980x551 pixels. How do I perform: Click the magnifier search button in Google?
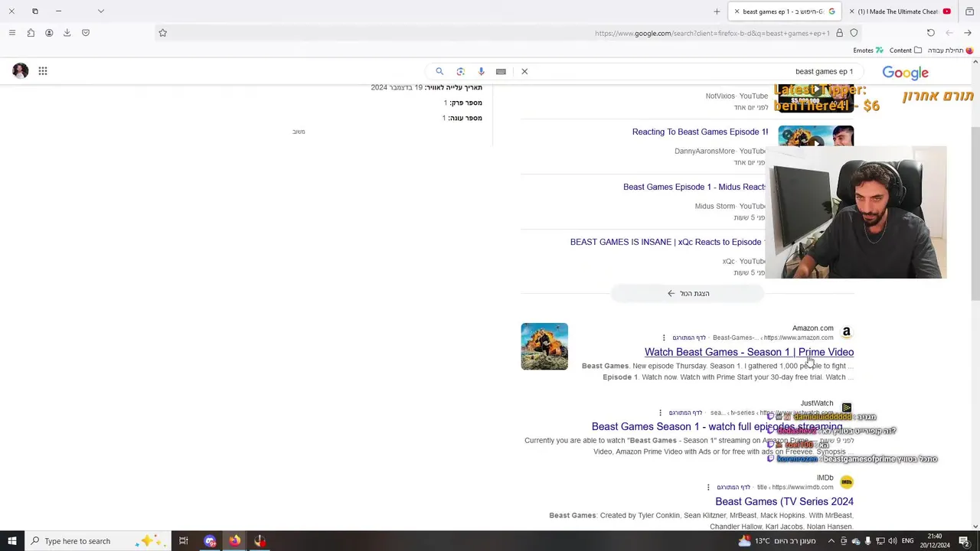coord(439,71)
